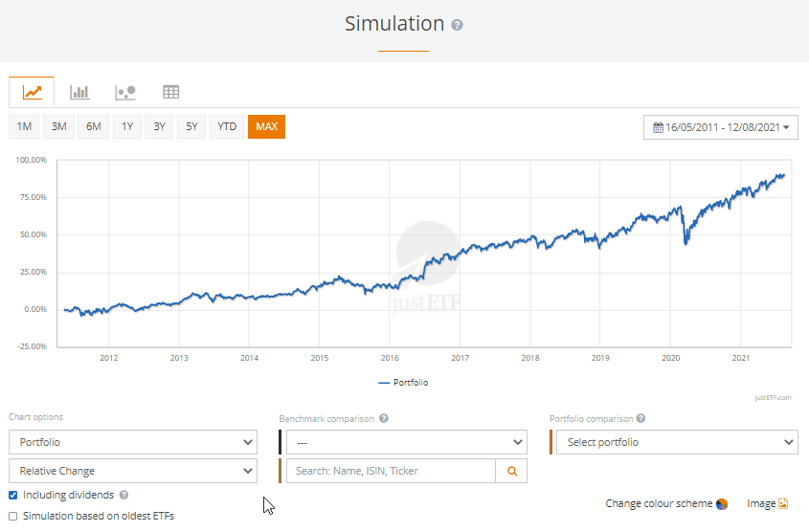This screenshot has width=809, height=532.
Task: Open the date range dropdown
Action: point(721,127)
